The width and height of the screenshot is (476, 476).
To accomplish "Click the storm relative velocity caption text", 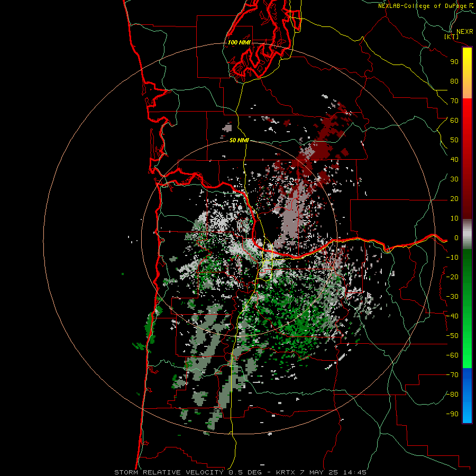I will [x=240, y=472].
